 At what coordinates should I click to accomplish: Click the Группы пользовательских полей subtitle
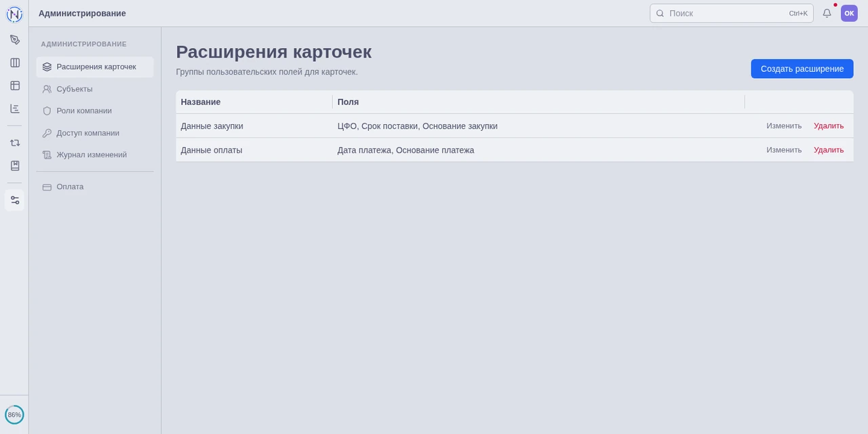(267, 72)
